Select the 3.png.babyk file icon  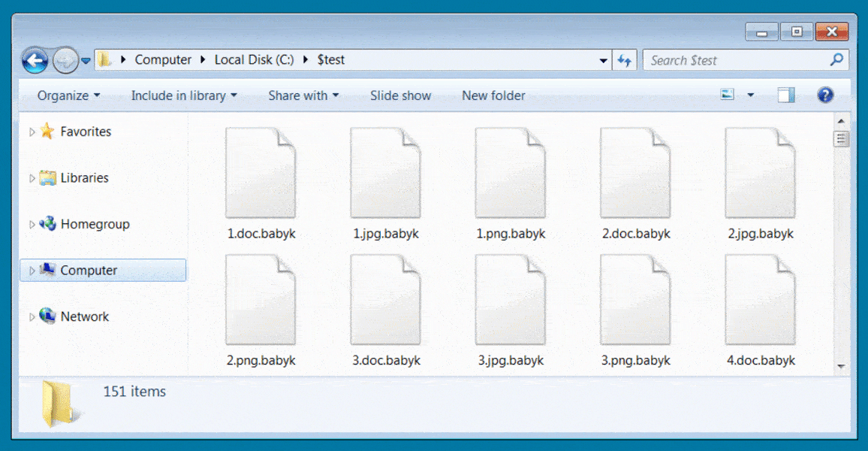[635, 300]
